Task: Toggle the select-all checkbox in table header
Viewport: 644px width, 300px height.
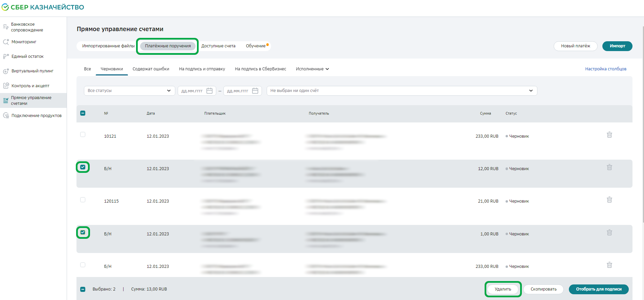Action: click(x=83, y=113)
